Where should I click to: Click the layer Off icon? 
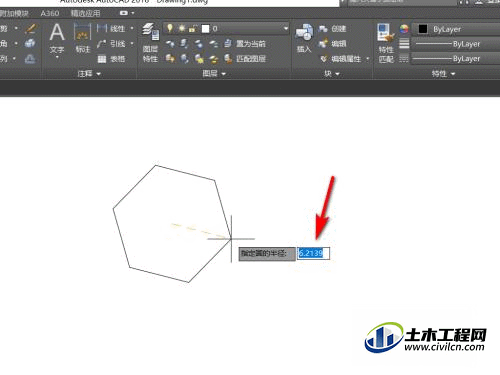(x=170, y=44)
